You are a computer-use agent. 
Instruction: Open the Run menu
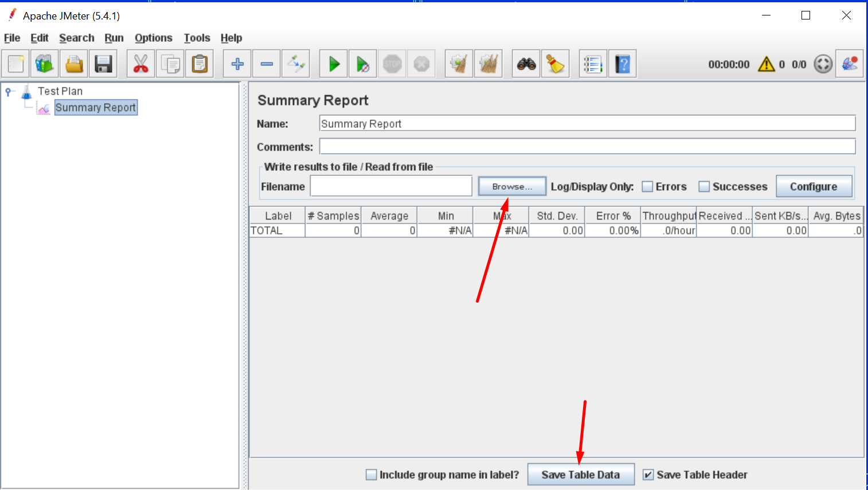tap(114, 38)
